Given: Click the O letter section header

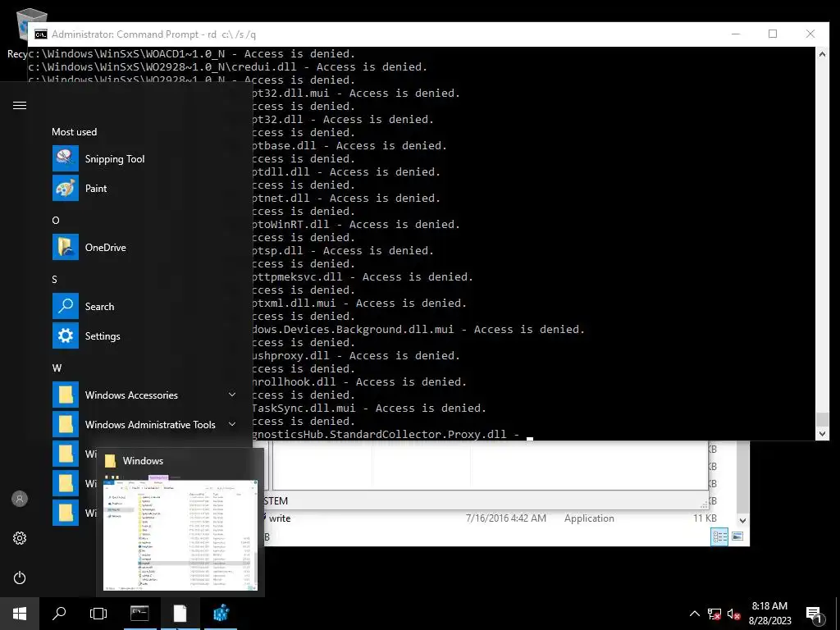Looking at the screenshot, I should (56, 220).
